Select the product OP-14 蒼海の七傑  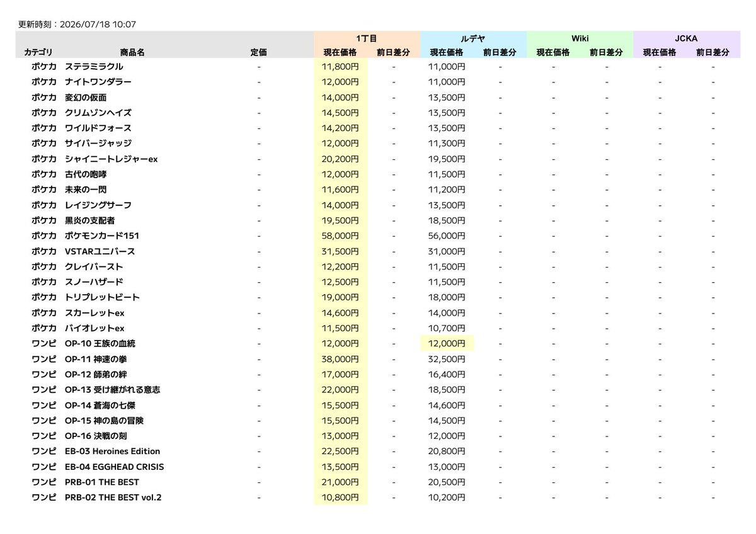pos(100,406)
